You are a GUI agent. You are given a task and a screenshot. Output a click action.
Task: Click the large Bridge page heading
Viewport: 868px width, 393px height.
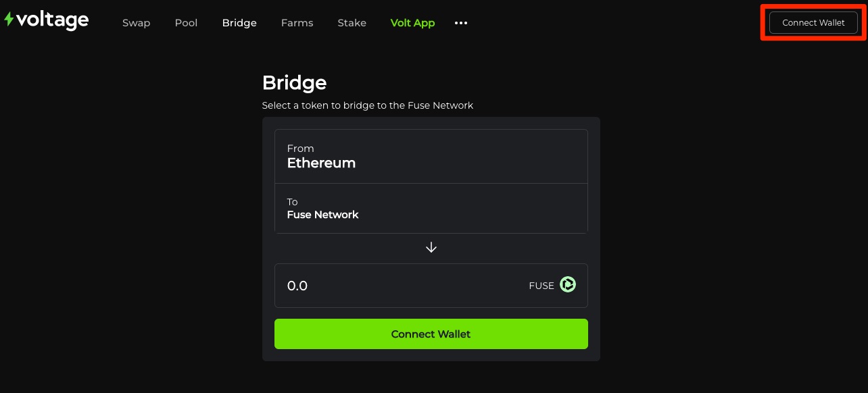[294, 83]
